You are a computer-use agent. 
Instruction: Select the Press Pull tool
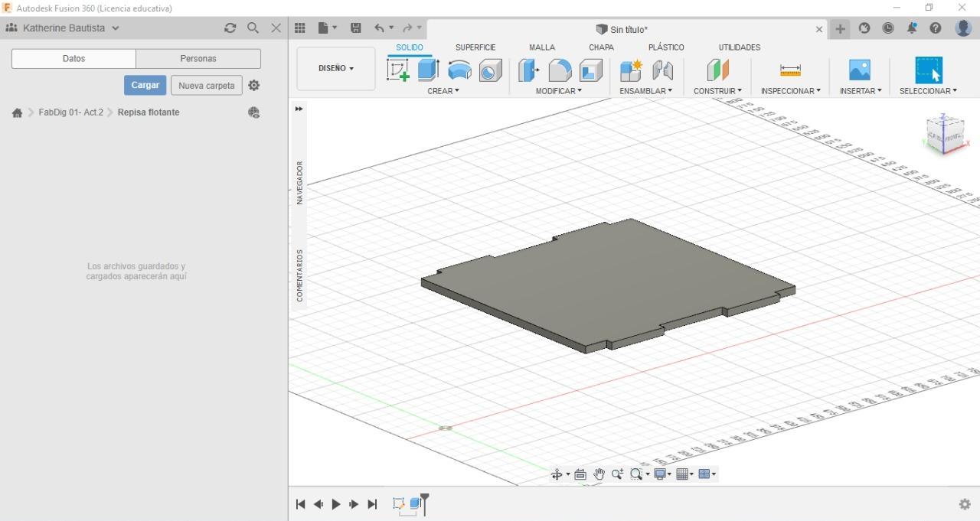(x=528, y=70)
